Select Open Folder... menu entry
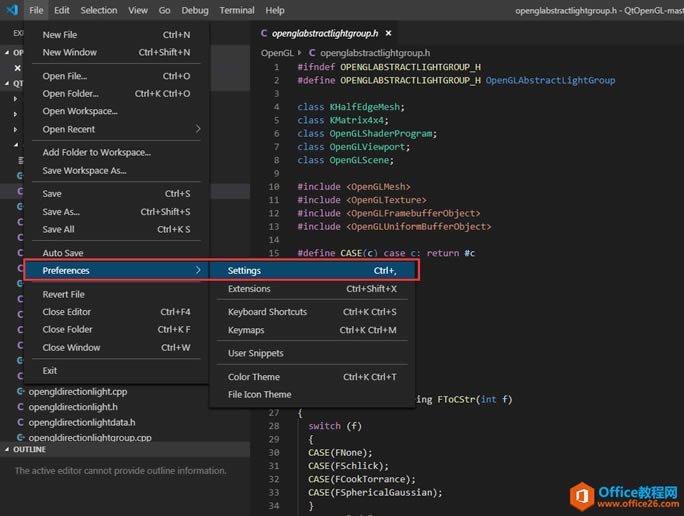 click(x=116, y=93)
